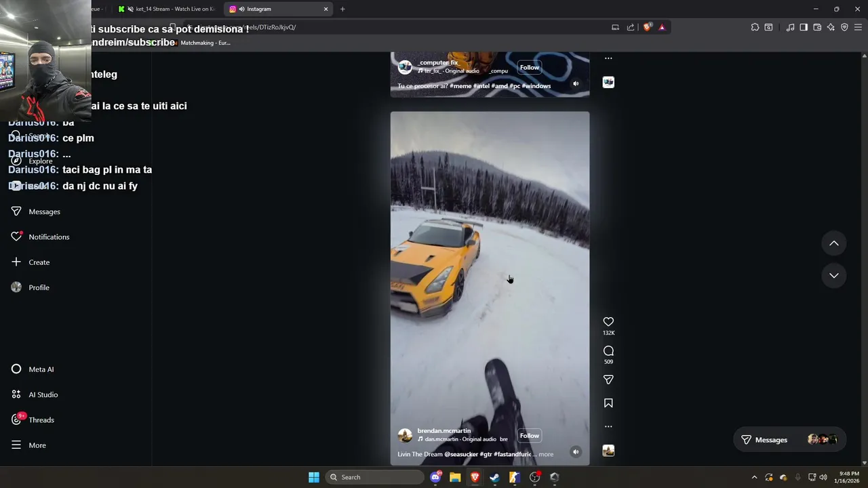The image size is (868, 488).
Task: Show hidden system tray icons
Action: tap(754, 477)
